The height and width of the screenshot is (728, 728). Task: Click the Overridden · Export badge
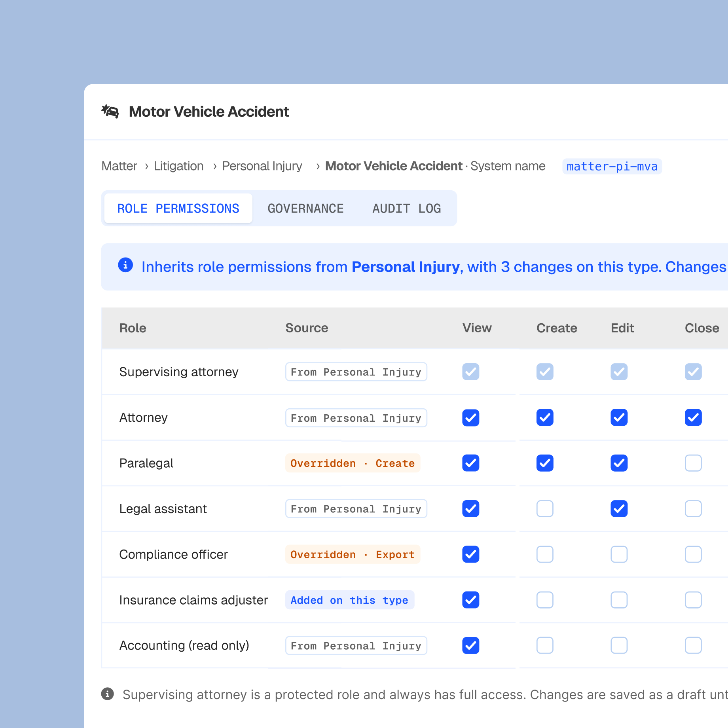pyautogui.click(x=353, y=554)
